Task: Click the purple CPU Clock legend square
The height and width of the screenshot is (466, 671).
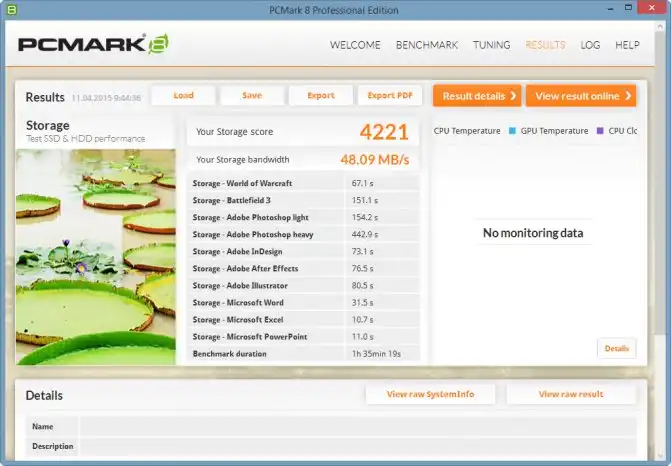Action: click(600, 131)
